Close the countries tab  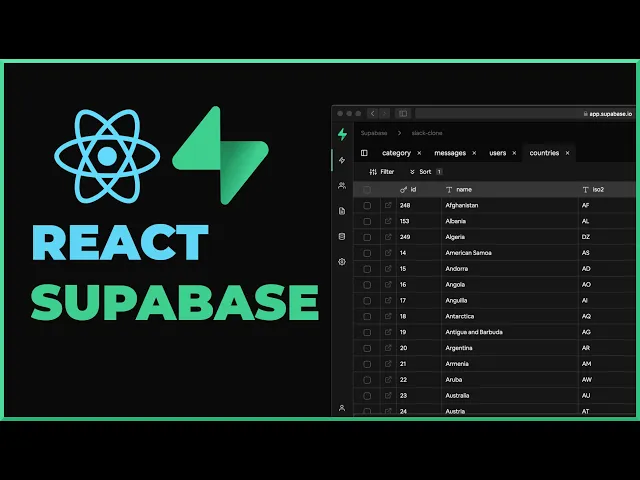tap(567, 153)
